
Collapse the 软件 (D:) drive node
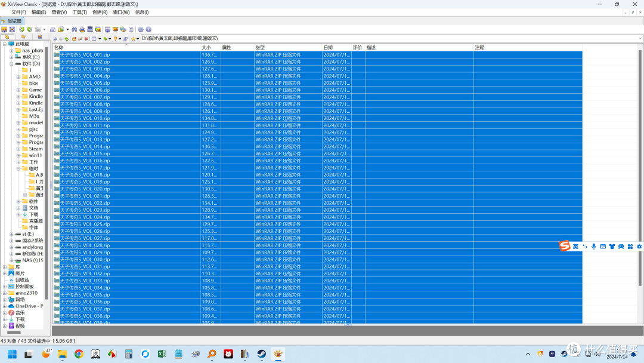pos(11,64)
